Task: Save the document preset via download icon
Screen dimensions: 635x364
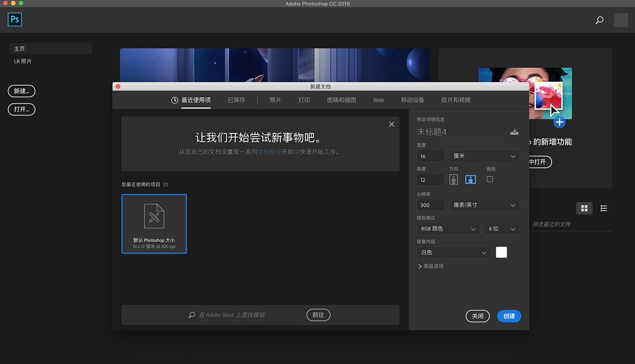Action: [x=514, y=132]
